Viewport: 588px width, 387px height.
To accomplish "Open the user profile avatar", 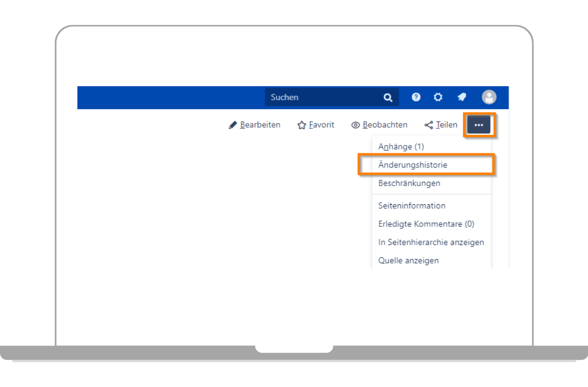I will click(x=489, y=97).
